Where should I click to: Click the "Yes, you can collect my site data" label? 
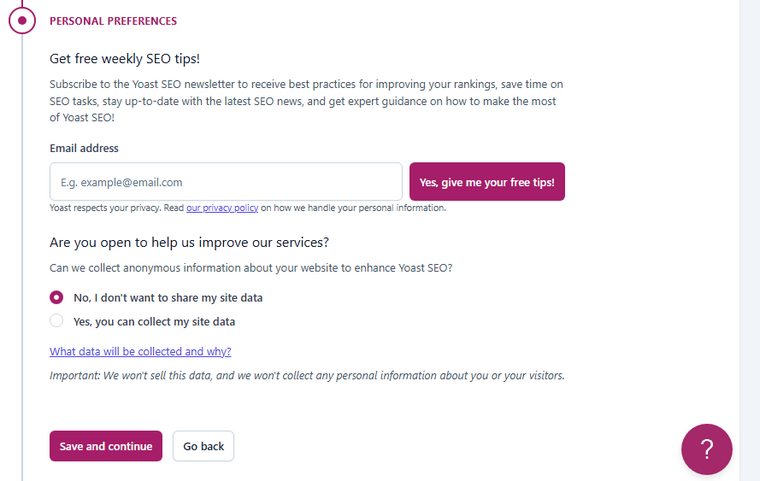(x=154, y=321)
